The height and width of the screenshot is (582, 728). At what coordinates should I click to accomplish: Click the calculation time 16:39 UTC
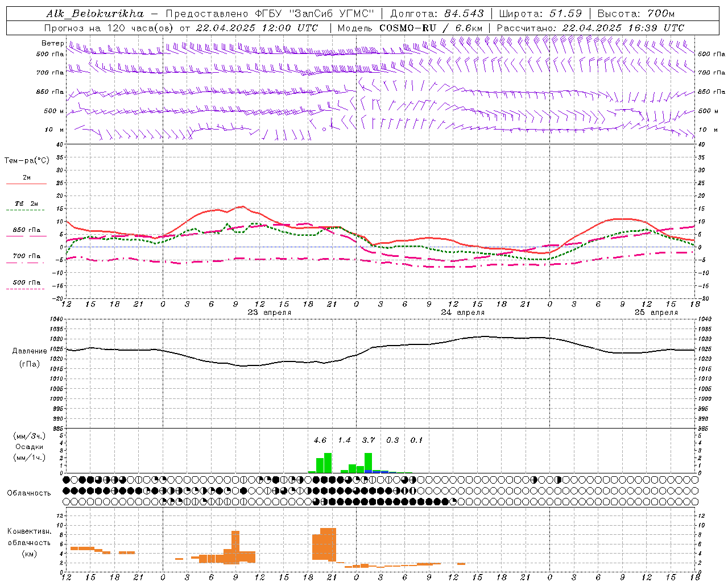pyautogui.click(x=656, y=28)
